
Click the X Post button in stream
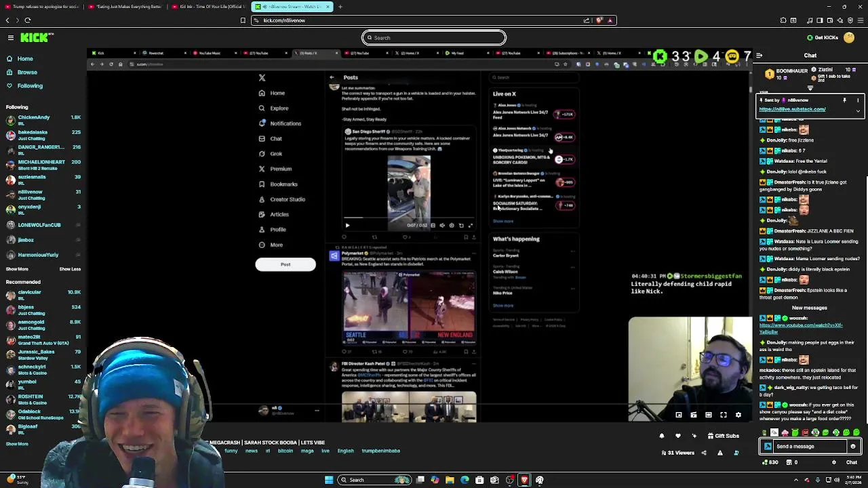tap(285, 264)
